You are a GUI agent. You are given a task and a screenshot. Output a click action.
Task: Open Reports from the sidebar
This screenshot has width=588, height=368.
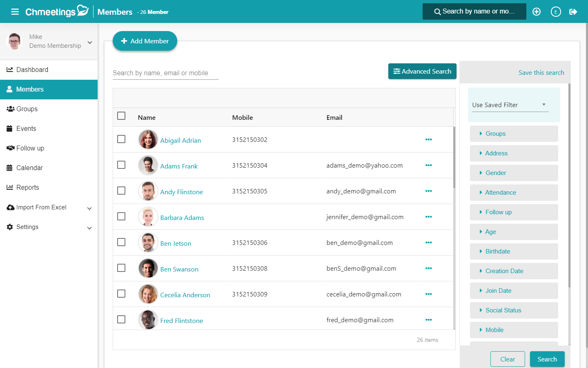[x=49, y=187]
